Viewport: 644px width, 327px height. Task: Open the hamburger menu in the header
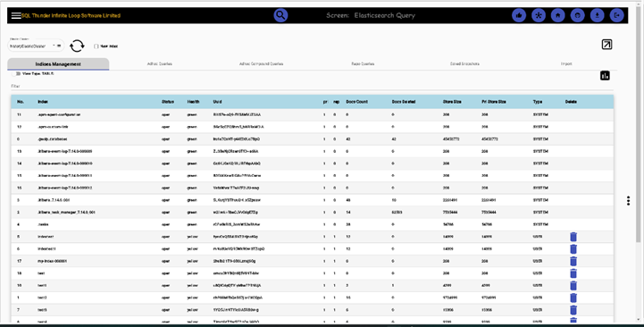16,15
